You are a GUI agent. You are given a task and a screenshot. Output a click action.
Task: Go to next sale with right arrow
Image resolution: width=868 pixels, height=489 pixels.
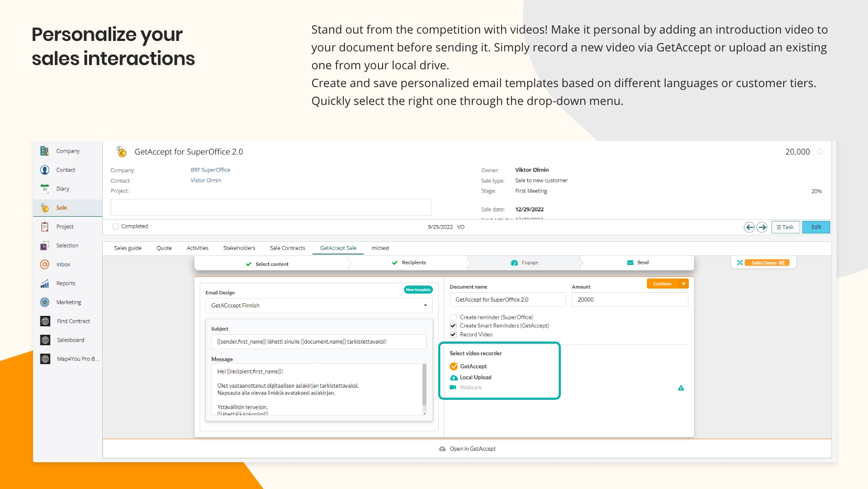762,227
